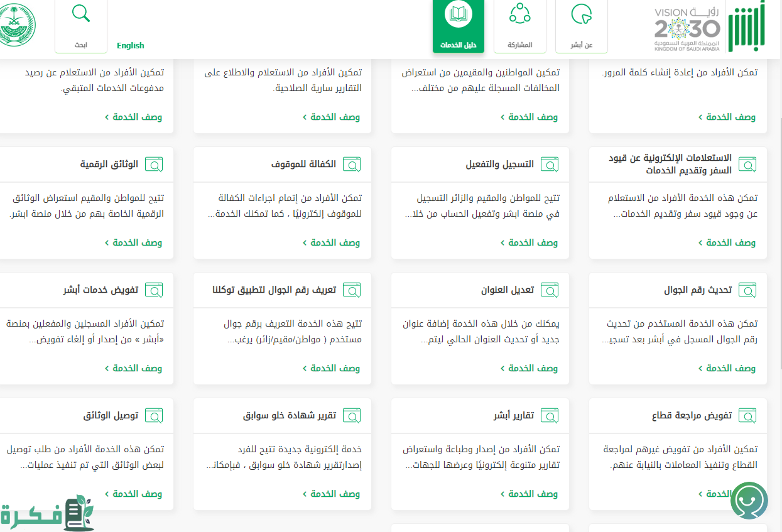This screenshot has height=532, width=782.
Task: Click the تعريف رقم الجوال لتطبيق توكلنا title
Action: (x=274, y=290)
